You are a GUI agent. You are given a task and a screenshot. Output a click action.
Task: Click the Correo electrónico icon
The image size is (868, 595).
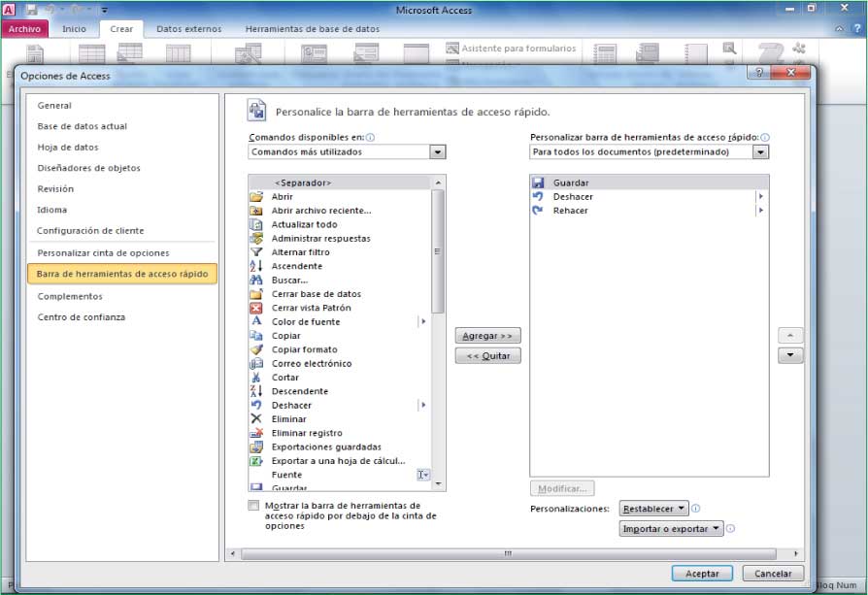[x=255, y=363]
